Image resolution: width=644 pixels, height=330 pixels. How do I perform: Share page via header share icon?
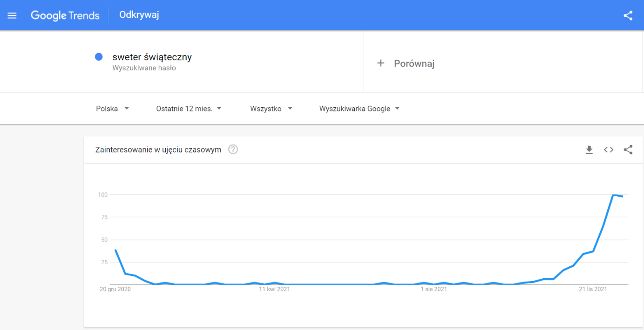click(x=628, y=15)
